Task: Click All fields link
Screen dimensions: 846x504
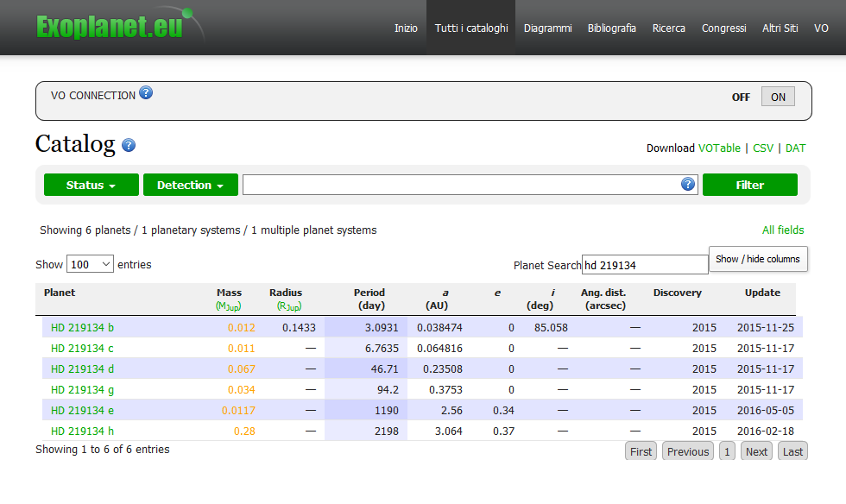Action: (783, 230)
